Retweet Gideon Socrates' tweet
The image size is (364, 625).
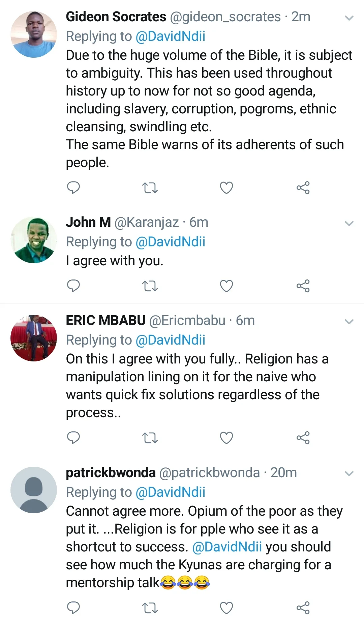tap(150, 188)
